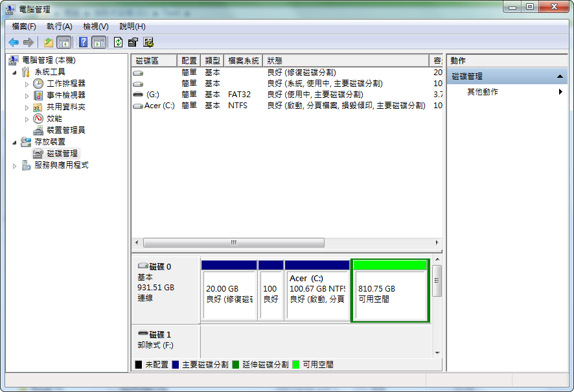Click the black 未配置 legend swatch

coord(139,365)
